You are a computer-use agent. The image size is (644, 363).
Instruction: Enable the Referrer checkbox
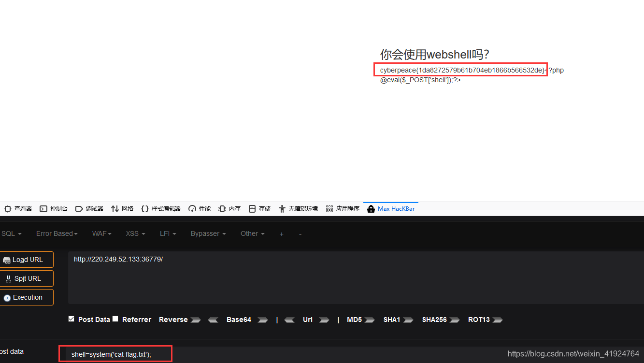[115, 319]
